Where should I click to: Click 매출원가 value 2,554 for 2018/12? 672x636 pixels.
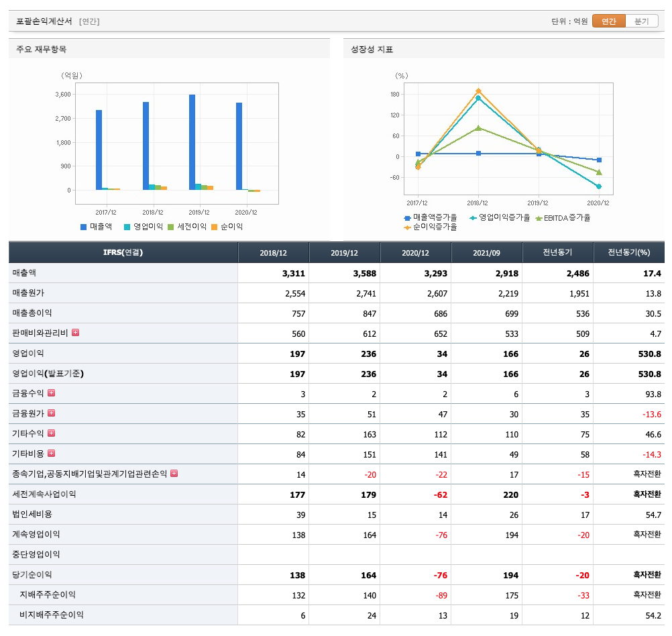click(295, 294)
